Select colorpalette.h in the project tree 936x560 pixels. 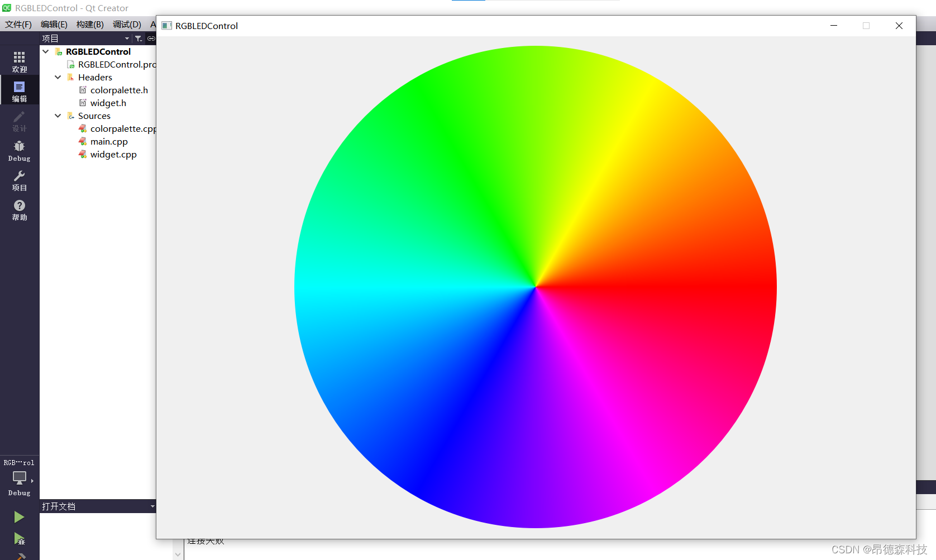tap(119, 90)
